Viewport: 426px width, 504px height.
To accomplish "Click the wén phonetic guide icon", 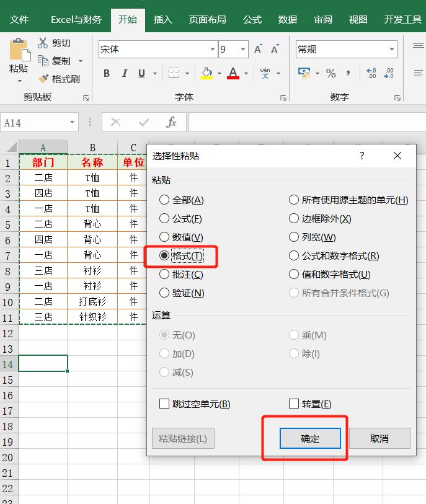I will (265, 73).
